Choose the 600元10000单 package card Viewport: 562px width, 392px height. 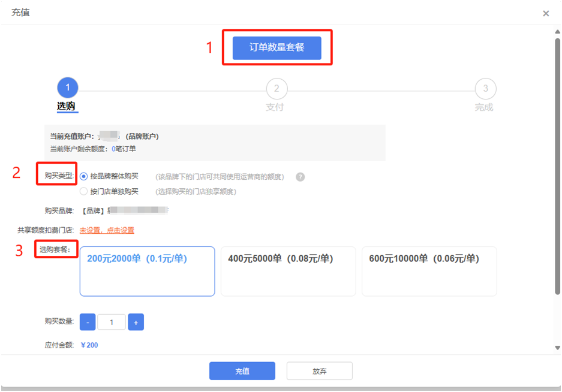[x=429, y=272]
